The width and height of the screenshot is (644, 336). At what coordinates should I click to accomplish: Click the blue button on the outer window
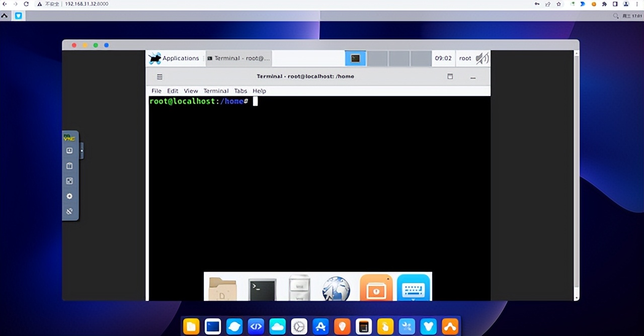(106, 45)
